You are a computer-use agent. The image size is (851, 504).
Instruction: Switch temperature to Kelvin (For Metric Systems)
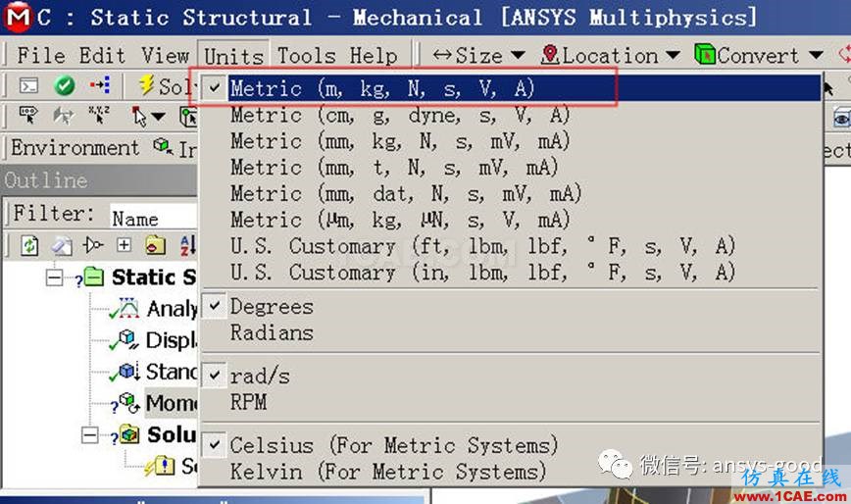point(510,472)
